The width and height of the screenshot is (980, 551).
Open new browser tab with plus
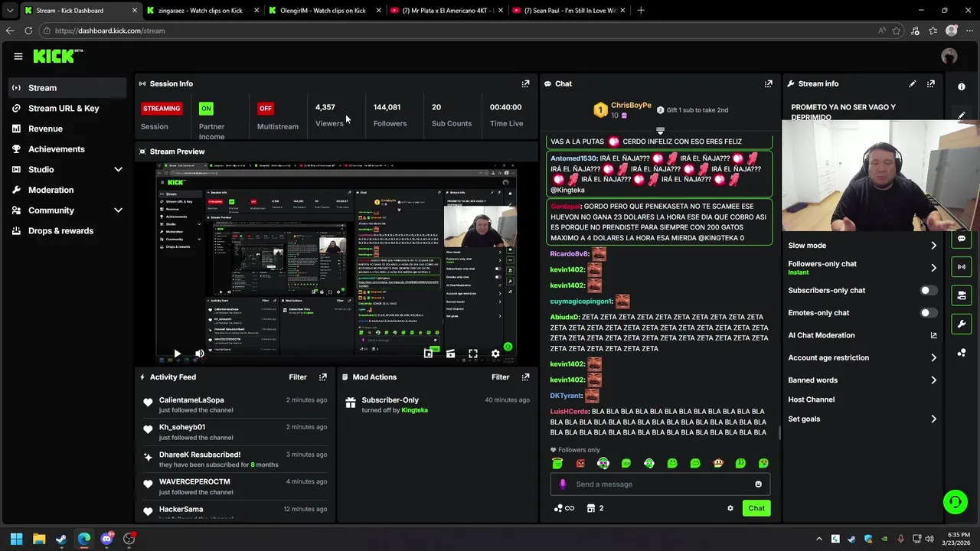coord(641,11)
